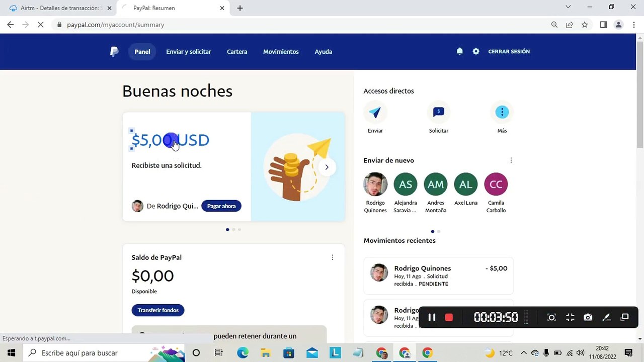
Task: Launch Microsoft Edge from taskbar
Action: pyautogui.click(x=243, y=352)
